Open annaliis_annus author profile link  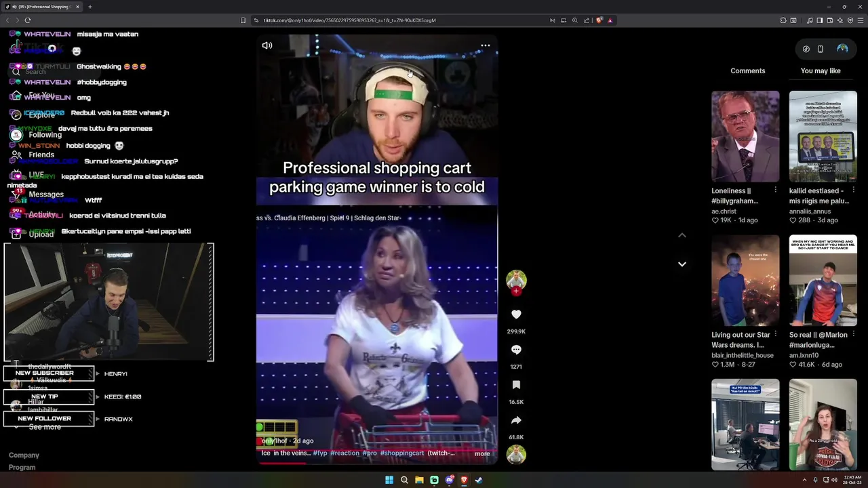[810, 211]
